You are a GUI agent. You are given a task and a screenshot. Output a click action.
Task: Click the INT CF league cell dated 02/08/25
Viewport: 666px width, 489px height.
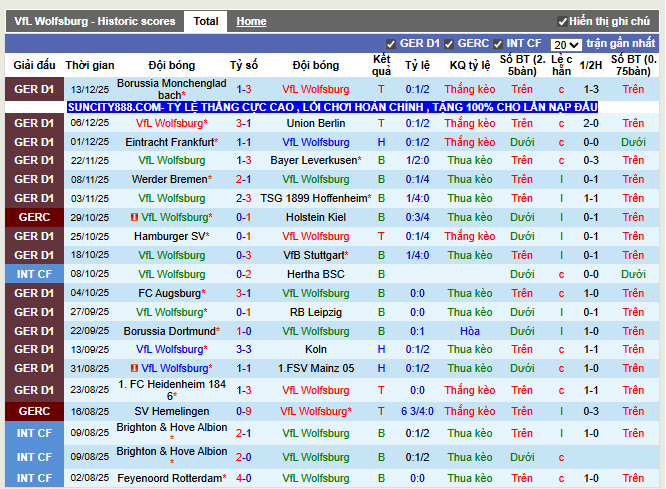coord(34,478)
